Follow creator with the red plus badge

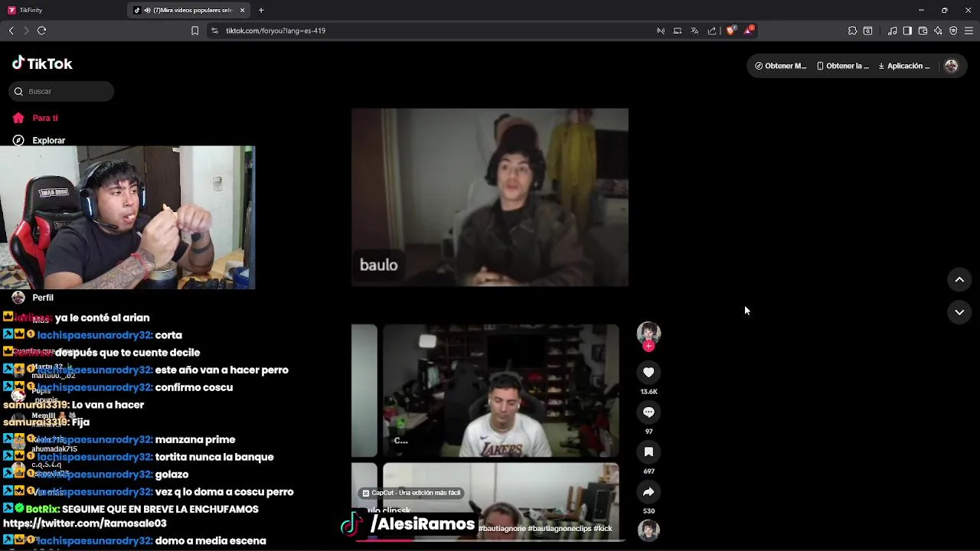[648, 346]
